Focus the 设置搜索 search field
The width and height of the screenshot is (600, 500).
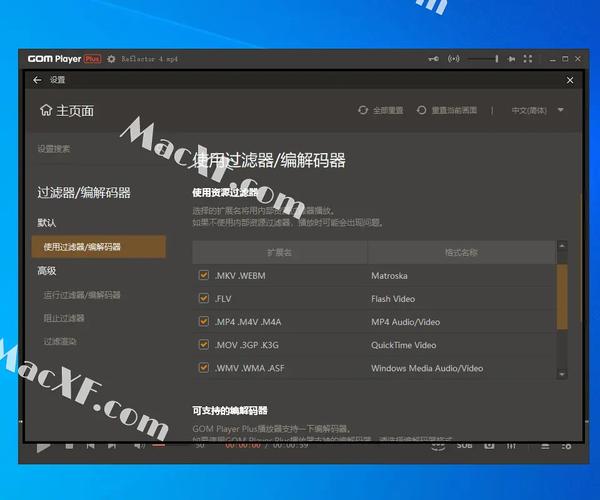[99, 149]
